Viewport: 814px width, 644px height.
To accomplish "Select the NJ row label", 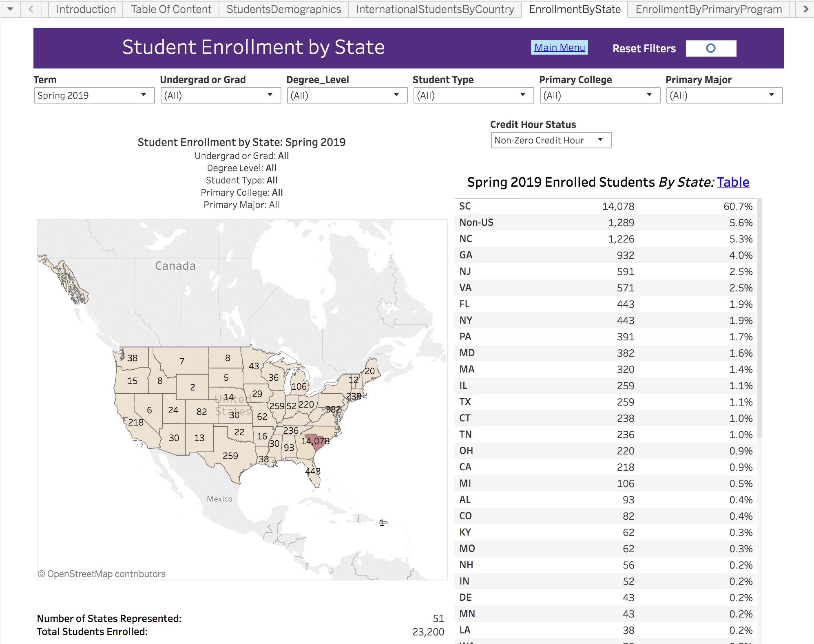I will (465, 271).
